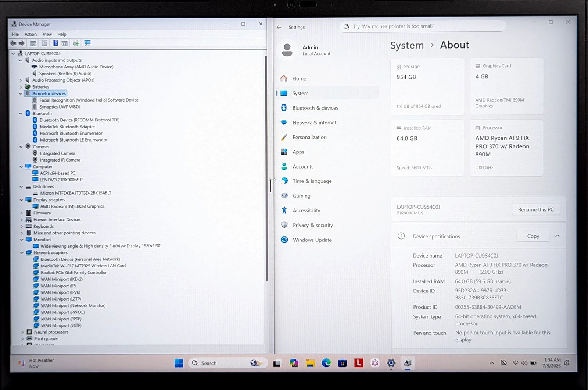Image resolution: width=588 pixels, height=390 pixels.
Task: Select AMD Radeon(TM) 890M Graphics adapter
Action: point(72,206)
